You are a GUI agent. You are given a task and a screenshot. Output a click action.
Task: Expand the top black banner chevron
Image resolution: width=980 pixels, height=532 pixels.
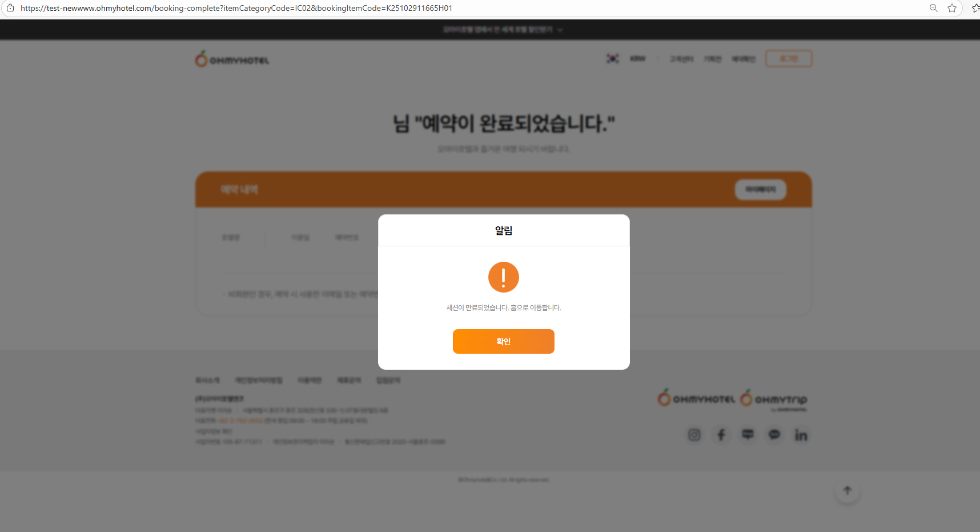(560, 30)
